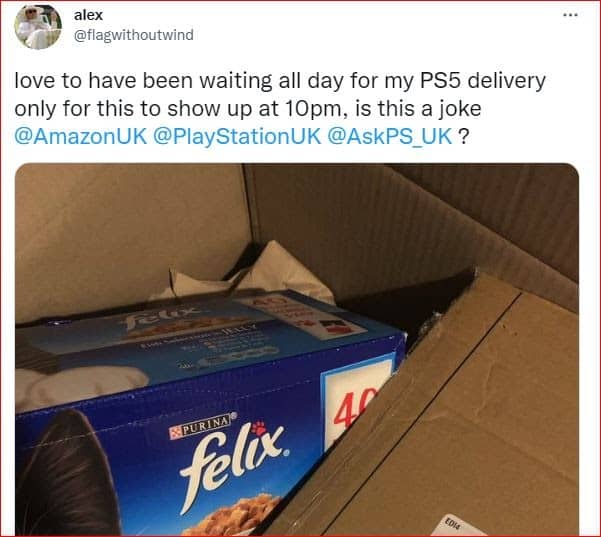Click the red paw print on felix logo
This screenshot has height=537, width=601.
[261, 426]
